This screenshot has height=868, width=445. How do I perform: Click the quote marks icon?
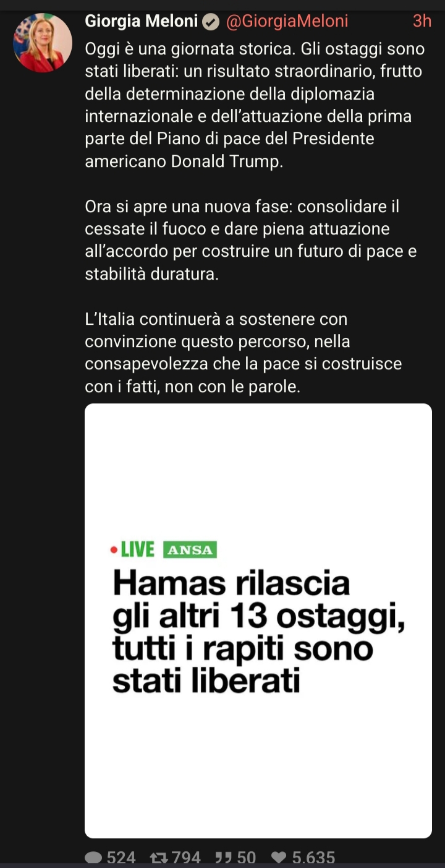(223, 857)
